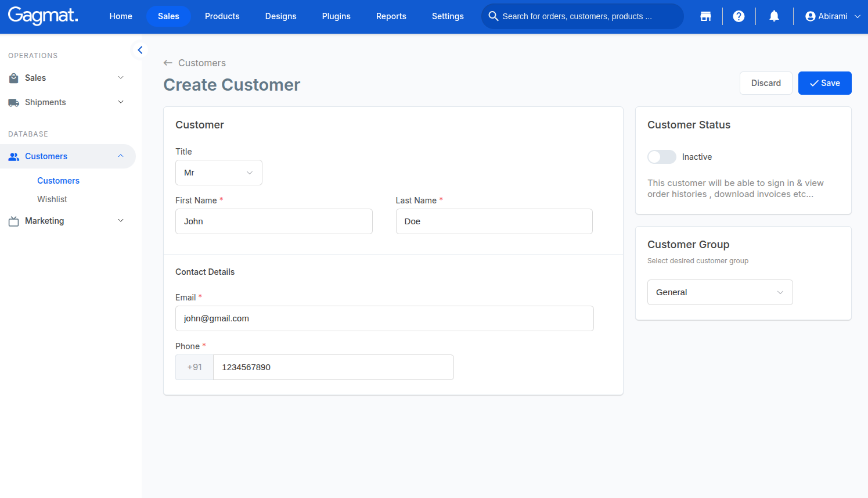Open the Designs menu
Screen dimensions: 868x498
(x=281, y=16)
